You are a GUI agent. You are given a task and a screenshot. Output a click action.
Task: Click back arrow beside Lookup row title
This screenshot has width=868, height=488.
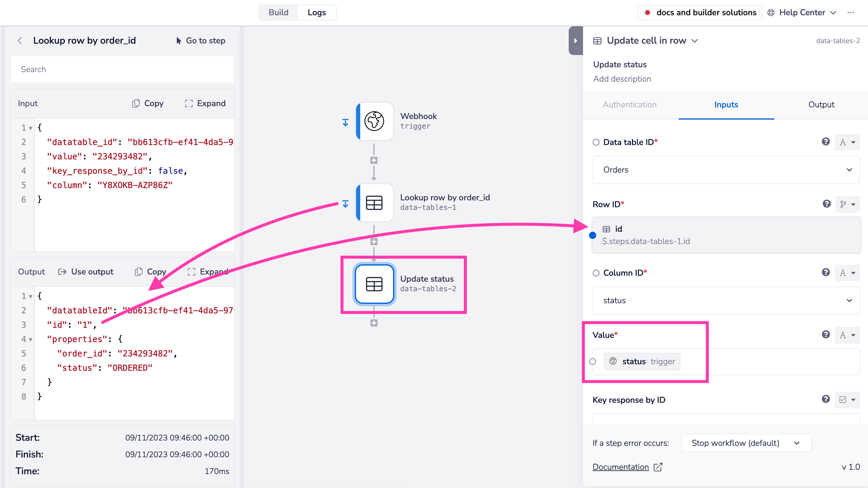(x=20, y=40)
